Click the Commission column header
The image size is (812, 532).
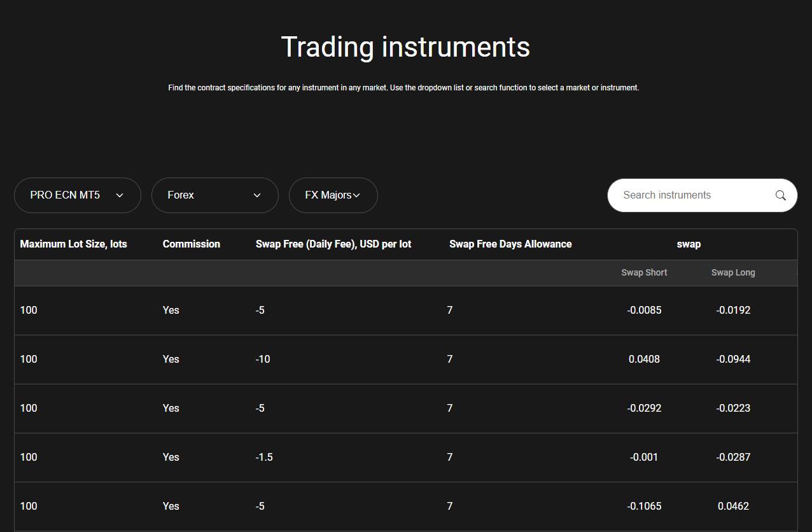(192, 244)
